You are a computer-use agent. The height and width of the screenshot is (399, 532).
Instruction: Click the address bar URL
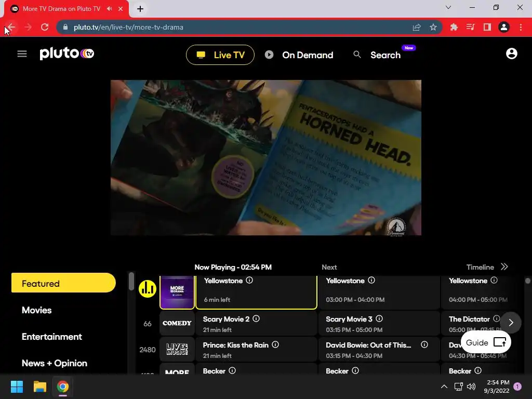(128, 27)
